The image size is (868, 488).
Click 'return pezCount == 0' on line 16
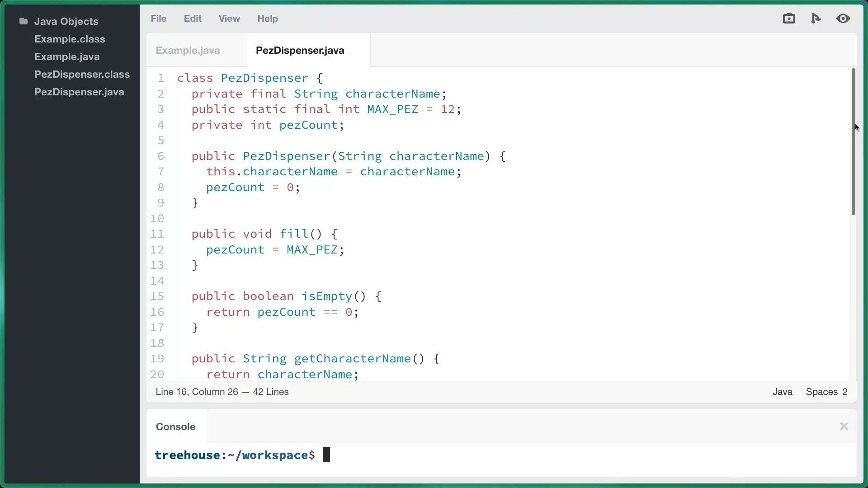[x=279, y=312]
